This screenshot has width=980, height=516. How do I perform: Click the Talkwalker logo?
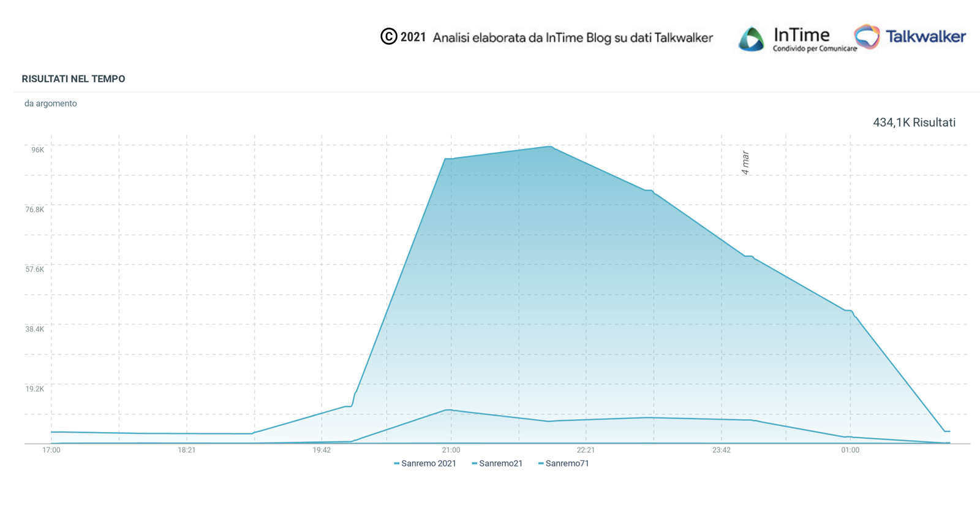click(910, 37)
